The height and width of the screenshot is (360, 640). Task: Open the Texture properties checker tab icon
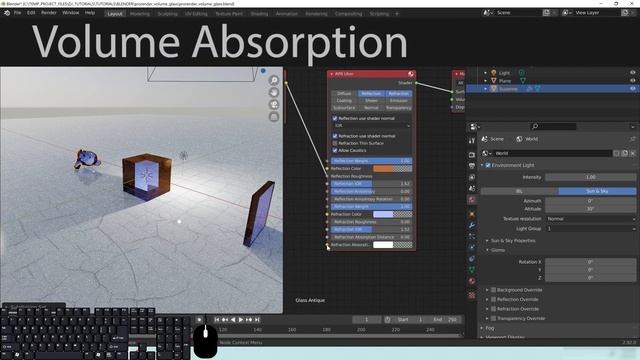[472, 295]
